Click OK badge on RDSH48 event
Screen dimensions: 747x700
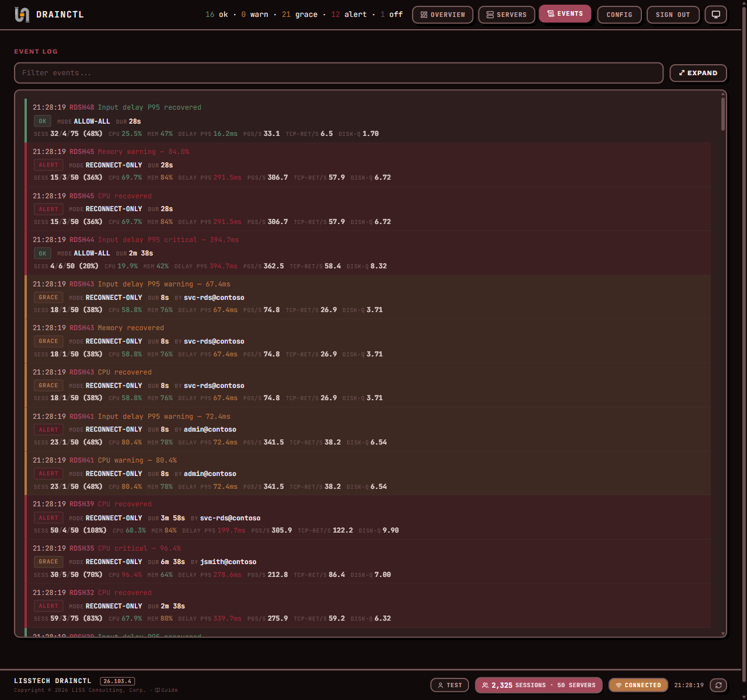[x=43, y=121]
